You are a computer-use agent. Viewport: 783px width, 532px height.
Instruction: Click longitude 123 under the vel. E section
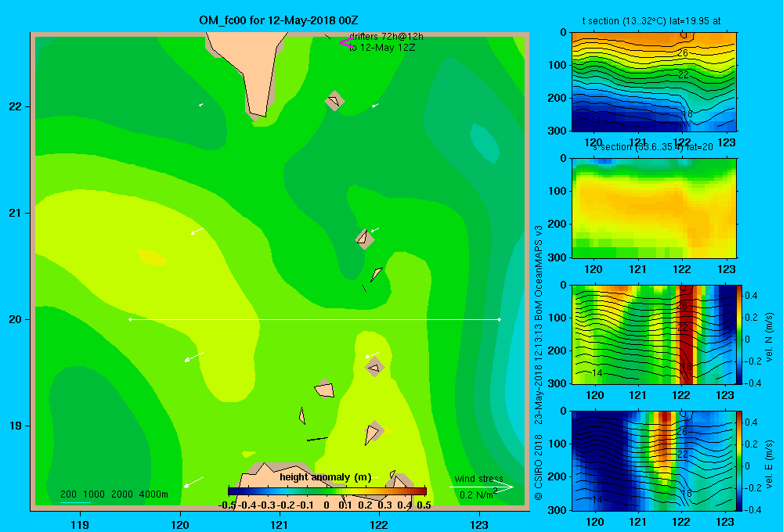tap(726, 522)
